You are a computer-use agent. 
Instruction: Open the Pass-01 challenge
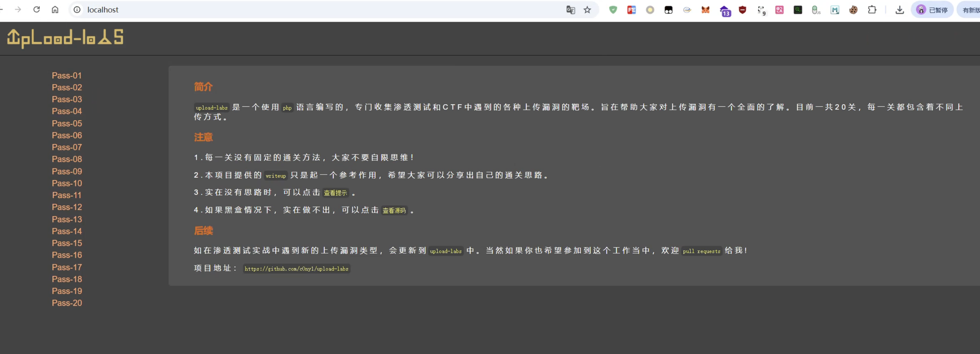point(67,75)
